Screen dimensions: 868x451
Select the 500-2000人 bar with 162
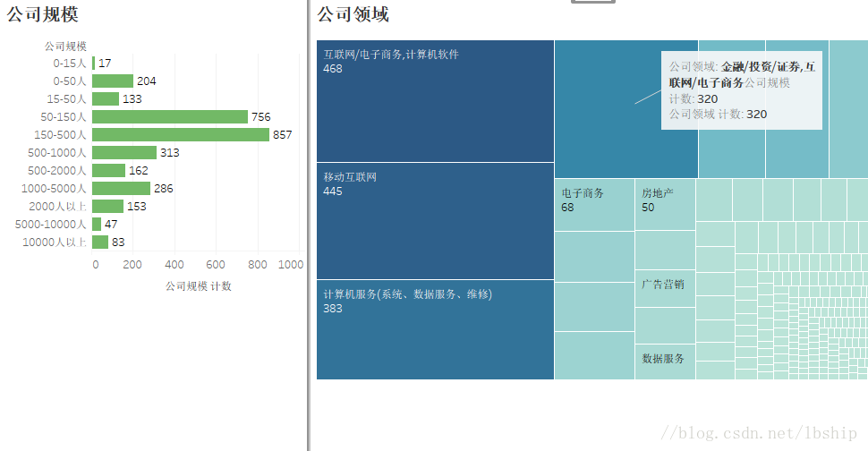[108, 171]
